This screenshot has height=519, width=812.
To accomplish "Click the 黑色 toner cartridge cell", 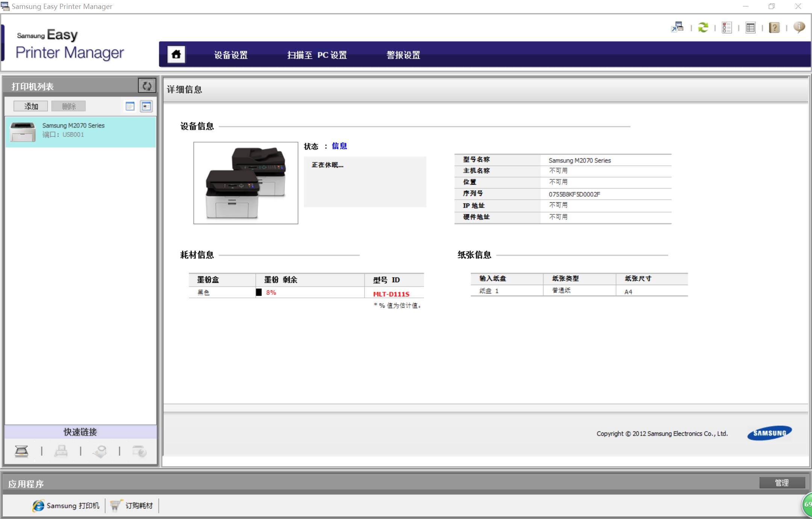I will [203, 292].
